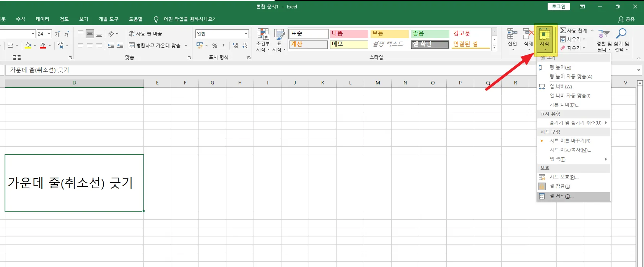Choose 행 높이 (Row Height) menu item
The width and height of the screenshot is (644, 267).
pyautogui.click(x=574, y=68)
